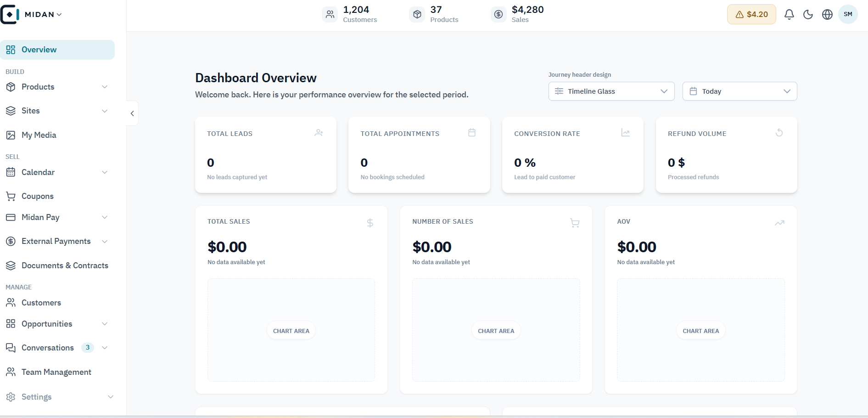Expand the Settings chevron
868x418 pixels.
point(110,397)
